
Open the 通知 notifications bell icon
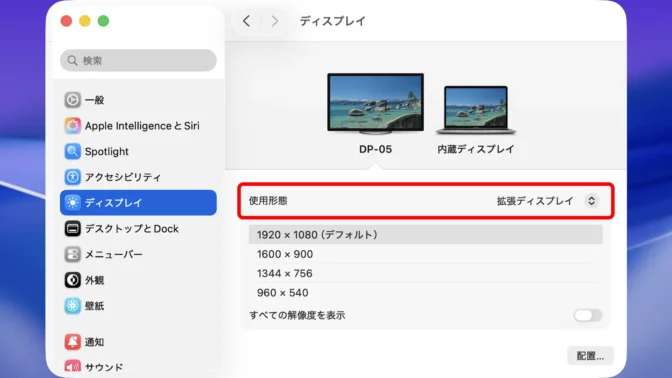pyautogui.click(x=72, y=342)
